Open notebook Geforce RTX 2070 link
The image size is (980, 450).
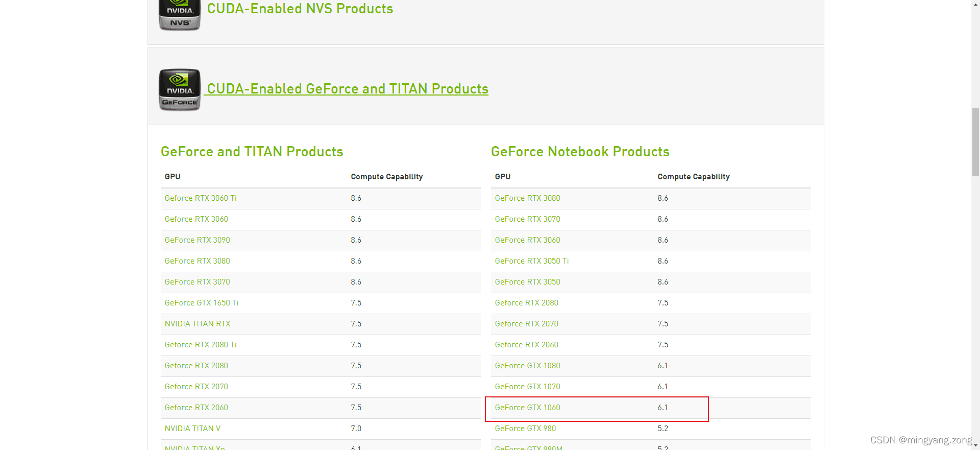tap(526, 324)
